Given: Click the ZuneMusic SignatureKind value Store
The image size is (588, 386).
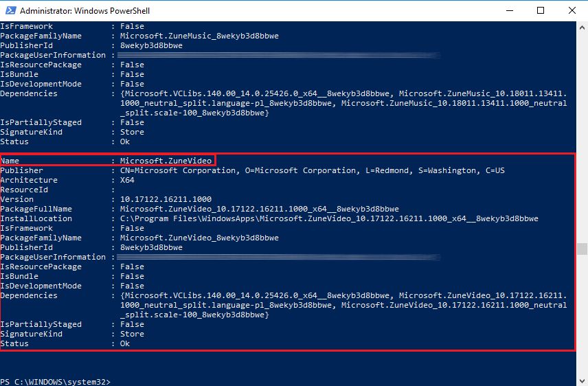Looking at the screenshot, I should [x=132, y=132].
